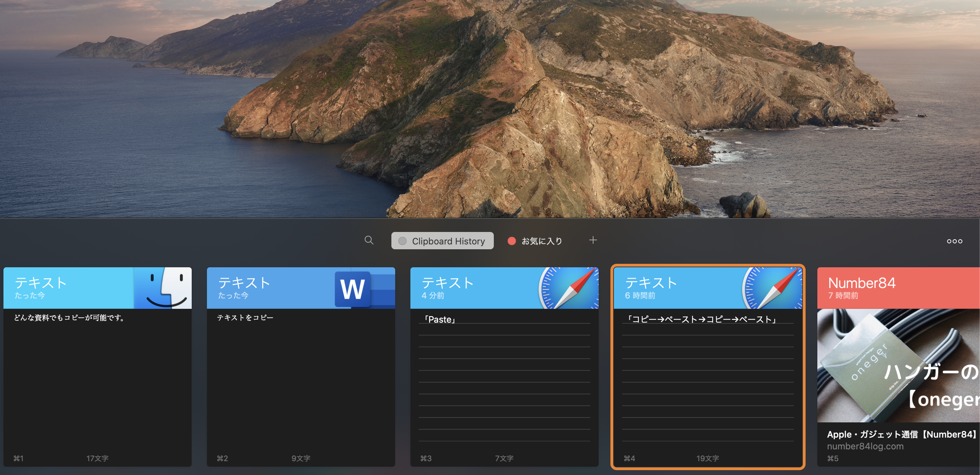This screenshot has width=980, height=475.
Task: Open the oneger hanger thumbnail image
Action: (898, 365)
